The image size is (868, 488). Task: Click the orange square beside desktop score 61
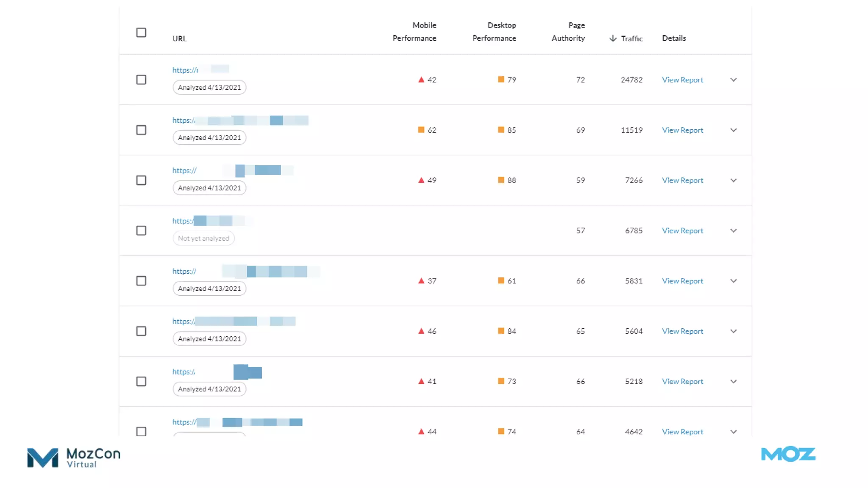(501, 281)
